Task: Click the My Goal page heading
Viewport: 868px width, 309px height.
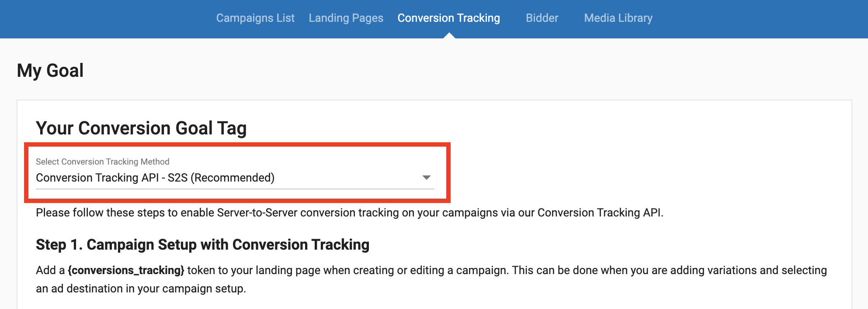Action: point(50,70)
